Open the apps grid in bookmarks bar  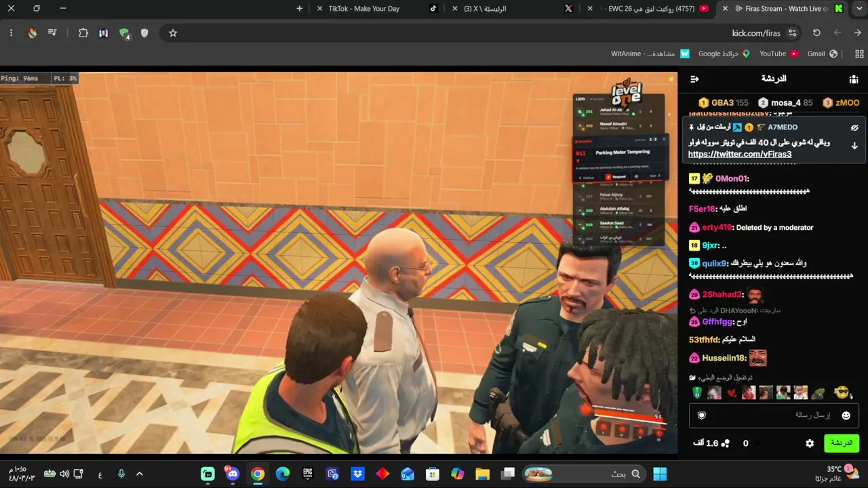pos(859,54)
